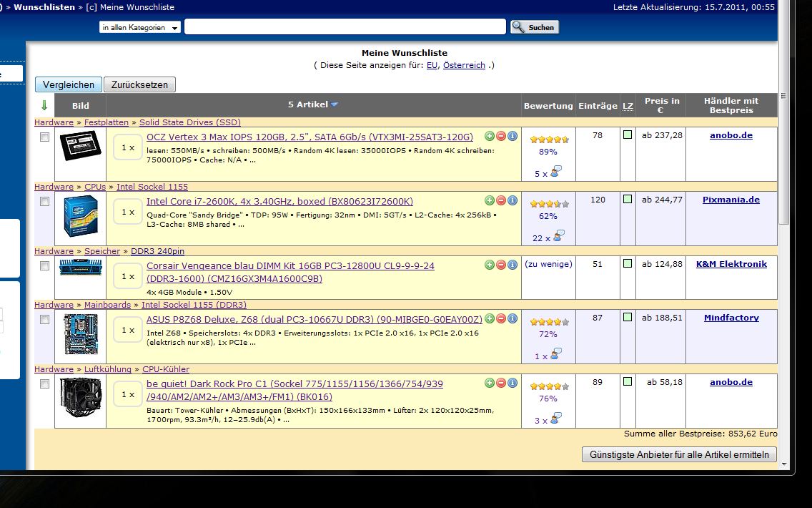Remove OCZ Vertex 3 via red minus icon

[x=501, y=137]
